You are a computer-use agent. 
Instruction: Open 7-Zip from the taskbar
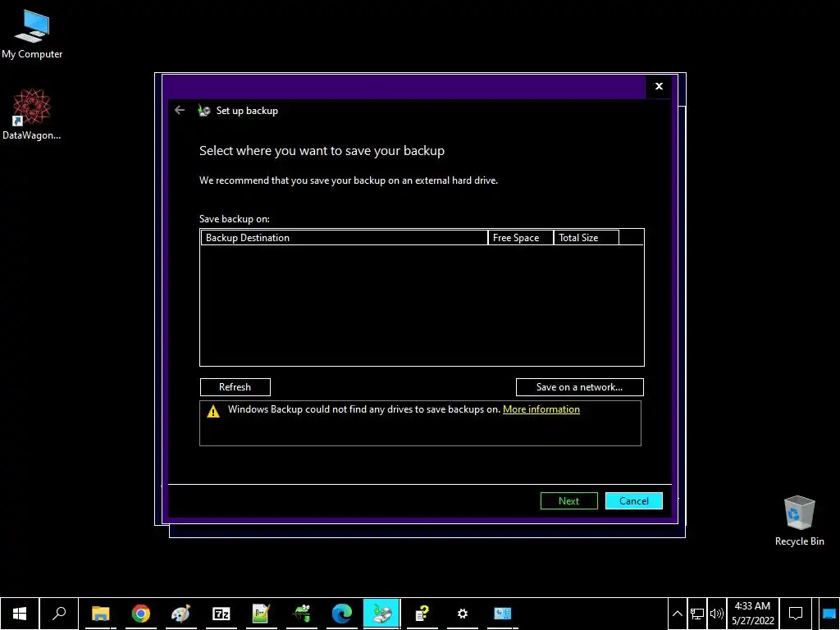(x=221, y=614)
